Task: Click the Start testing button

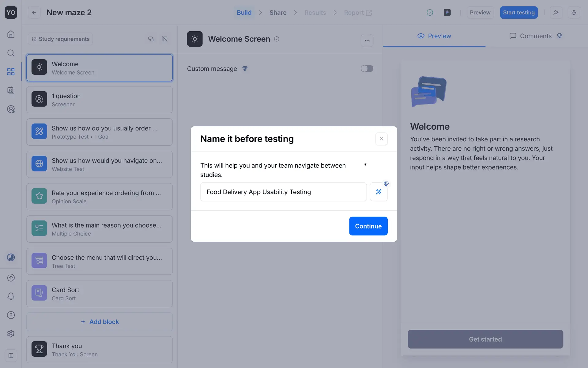Action: click(x=518, y=13)
